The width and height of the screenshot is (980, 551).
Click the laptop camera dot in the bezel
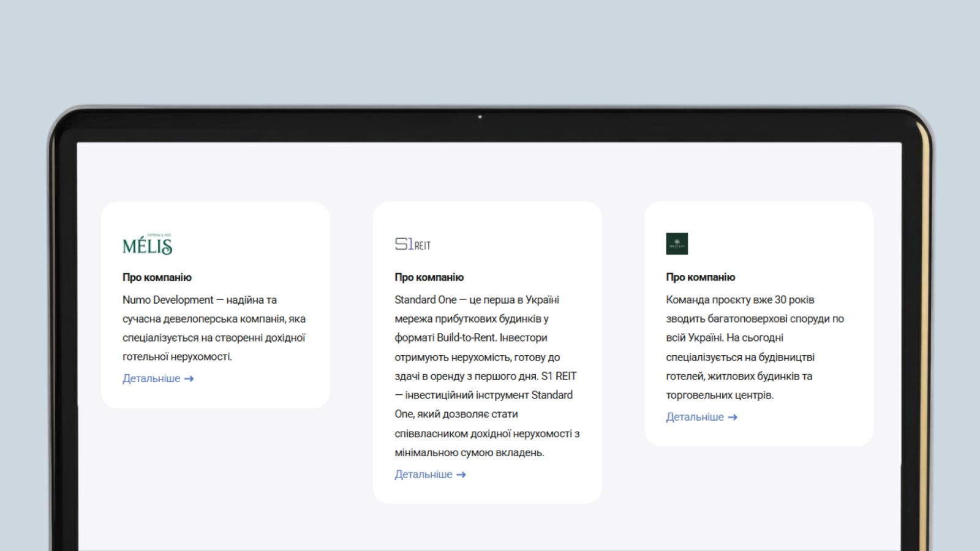click(480, 117)
